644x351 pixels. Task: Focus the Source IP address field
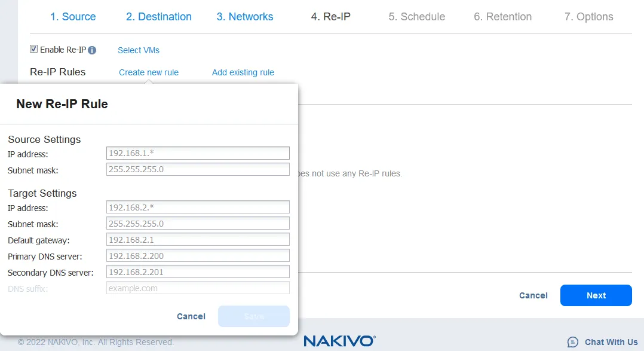pyautogui.click(x=198, y=153)
